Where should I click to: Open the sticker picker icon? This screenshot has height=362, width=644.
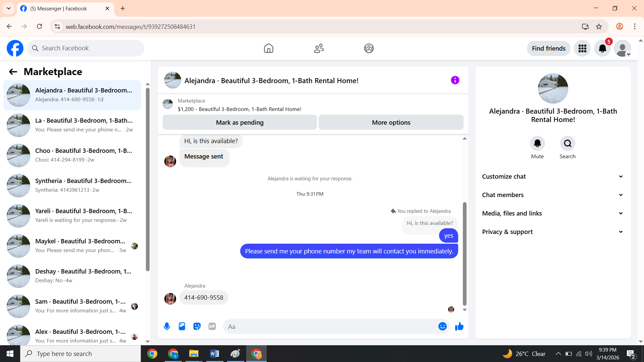(197, 326)
